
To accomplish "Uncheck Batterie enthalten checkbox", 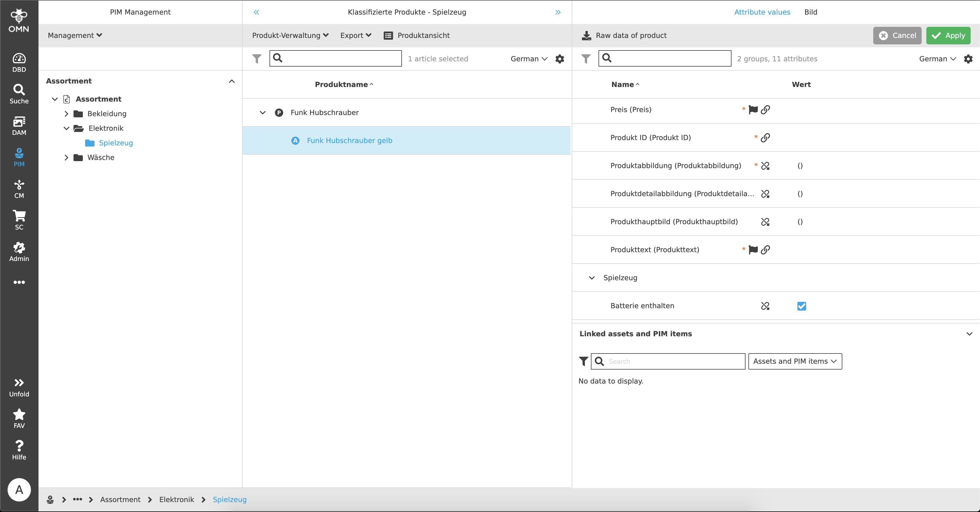I will click(801, 306).
